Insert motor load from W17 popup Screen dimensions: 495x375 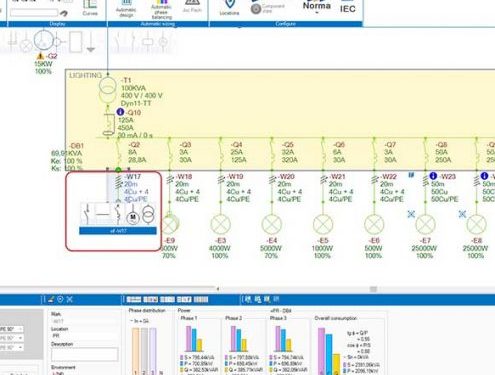click(x=133, y=217)
